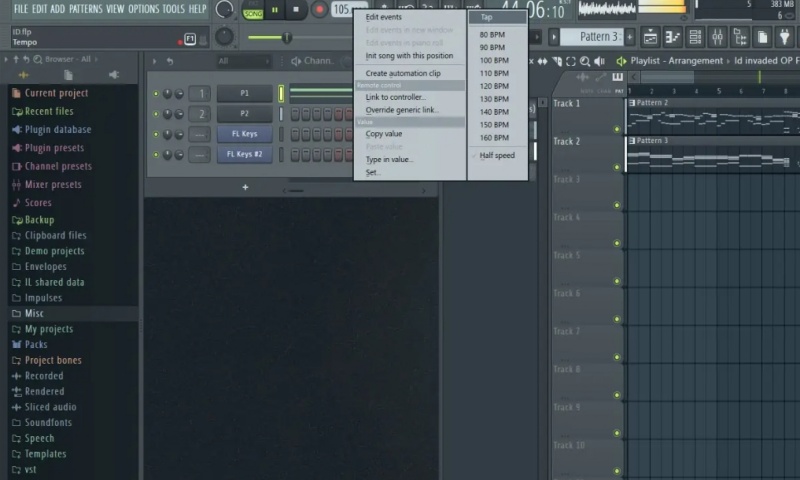Open the HELP menu
Viewport: 800px width, 480px height.
pos(197,9)
